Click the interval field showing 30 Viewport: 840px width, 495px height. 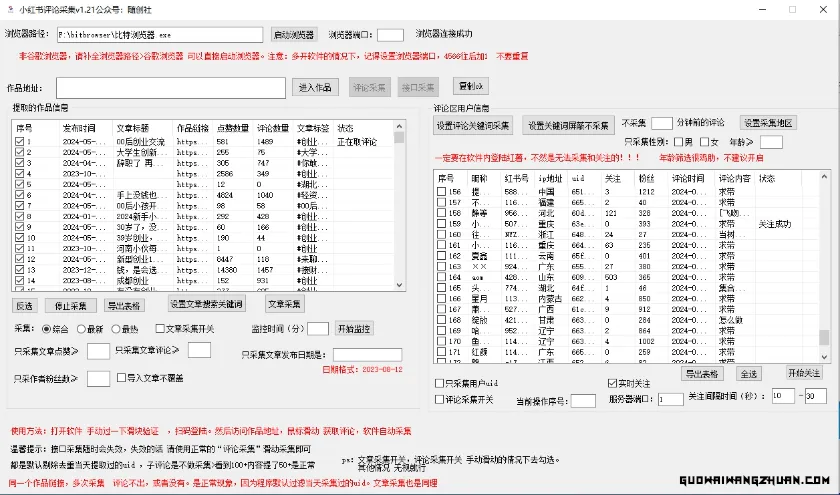tap(815, 396)
